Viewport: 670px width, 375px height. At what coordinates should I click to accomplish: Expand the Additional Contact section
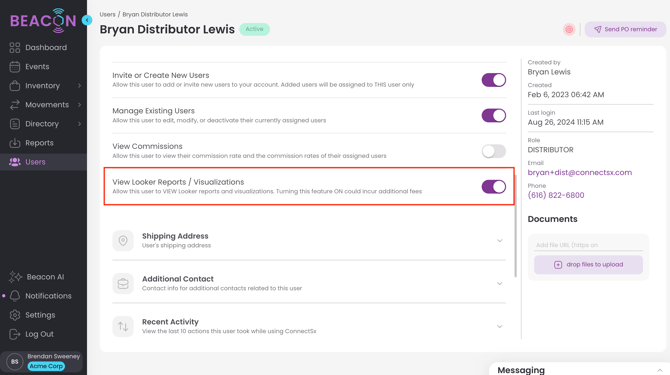pos(309,284)
